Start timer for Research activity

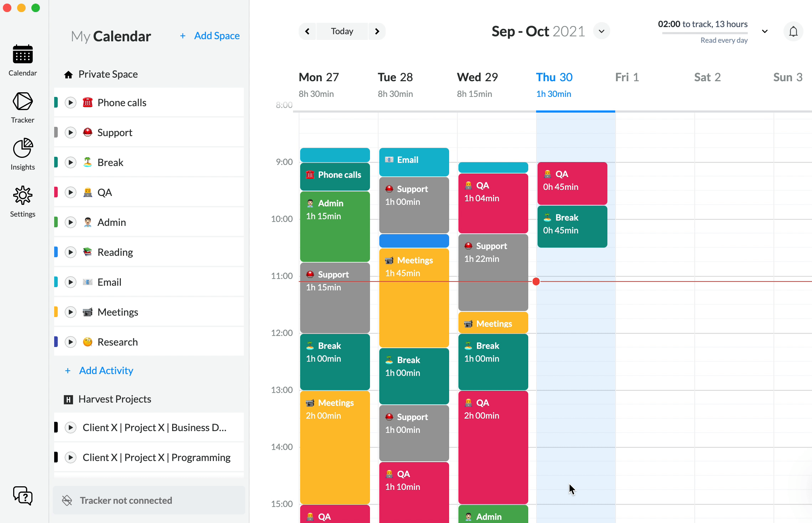tap(71, 342)
